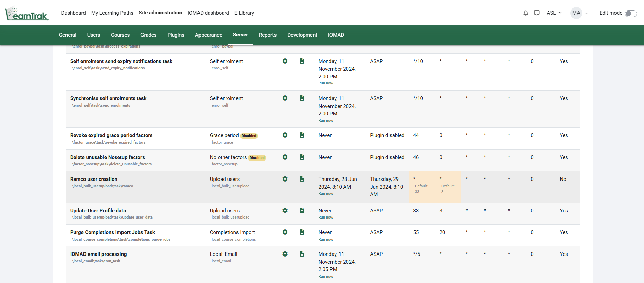Open the notifications bell
644x283 pixels.
pos(526,13)
